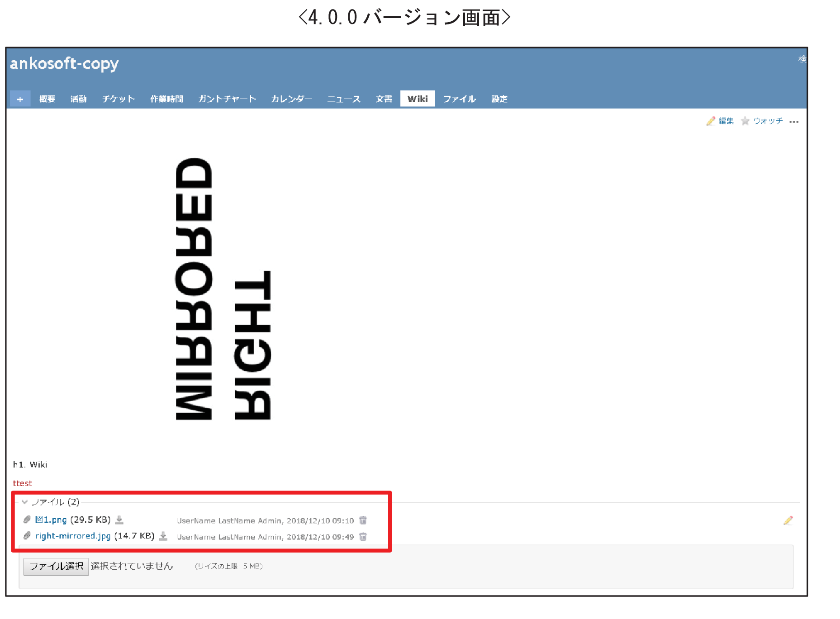This screenshot has height=619, width=840.
Task: Click the search icon in the top corner
Action: point(803,59)
